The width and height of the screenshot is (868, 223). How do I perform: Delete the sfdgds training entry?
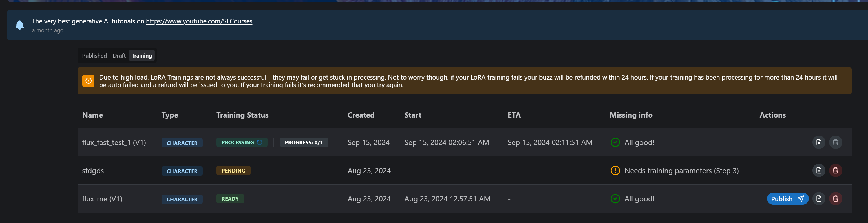click(835, 171)
